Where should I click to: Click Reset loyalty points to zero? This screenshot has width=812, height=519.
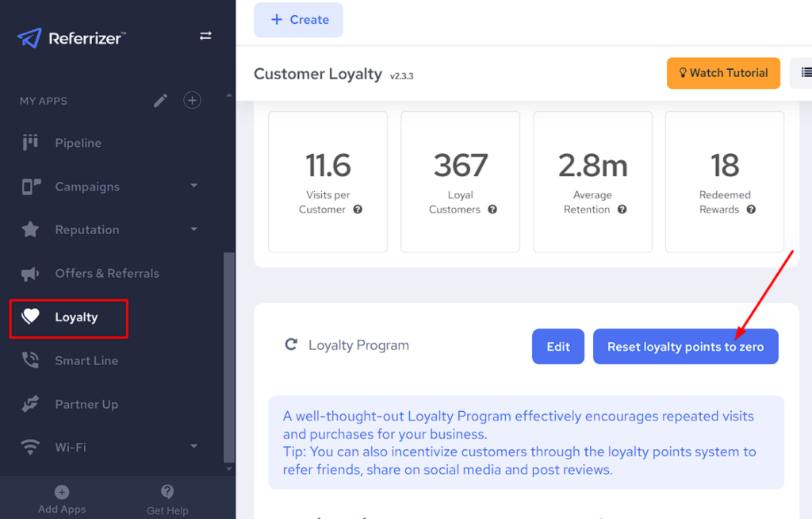point(685,347)
